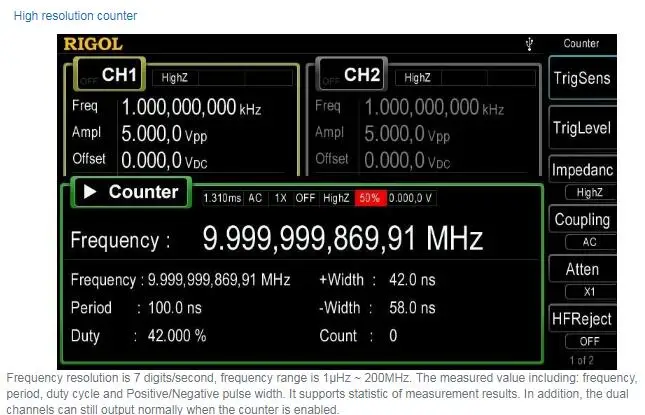Click the 1 of 2 page indicator

582,361
